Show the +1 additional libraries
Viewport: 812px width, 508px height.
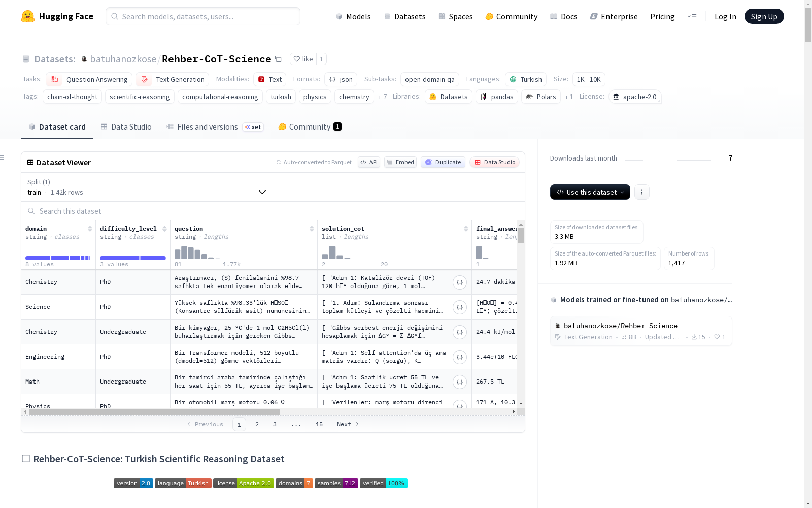pos(569,97)
